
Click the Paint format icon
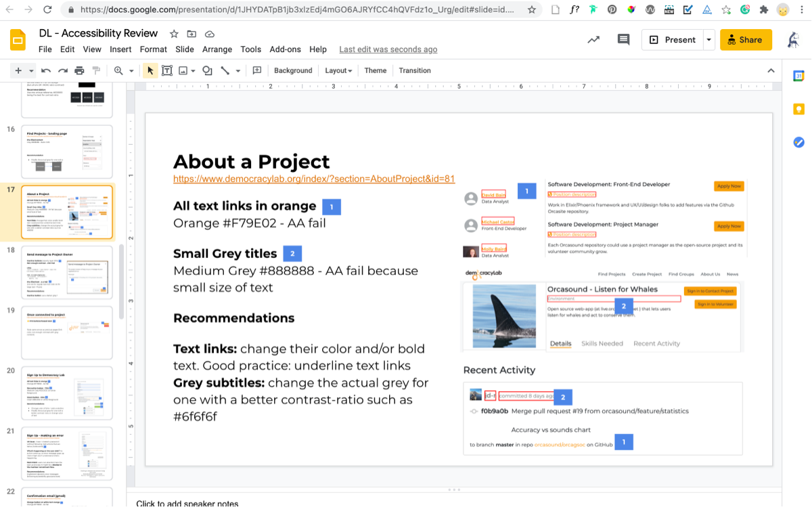tap(96, 70)
